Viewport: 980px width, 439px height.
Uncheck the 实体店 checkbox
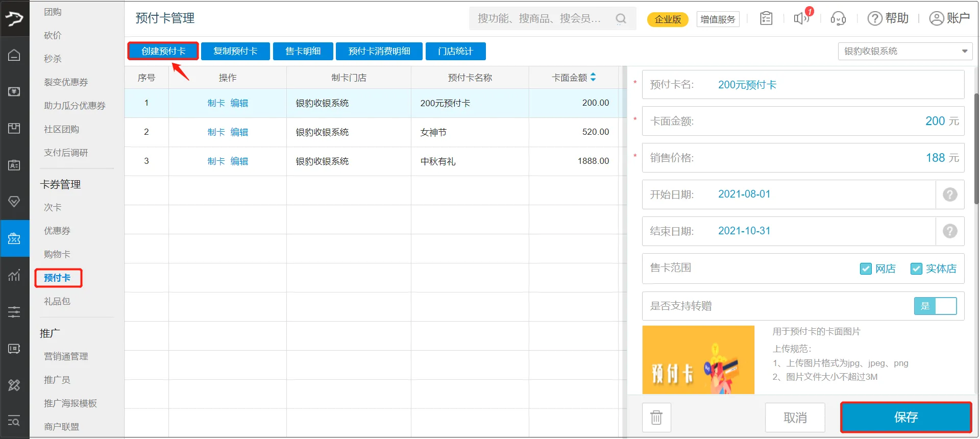[916, 269]
